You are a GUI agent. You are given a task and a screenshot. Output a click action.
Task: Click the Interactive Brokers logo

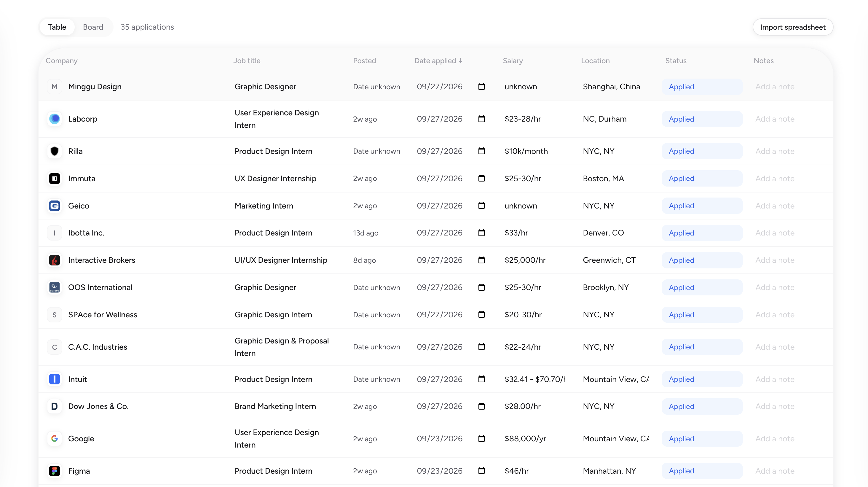[55, 260]
